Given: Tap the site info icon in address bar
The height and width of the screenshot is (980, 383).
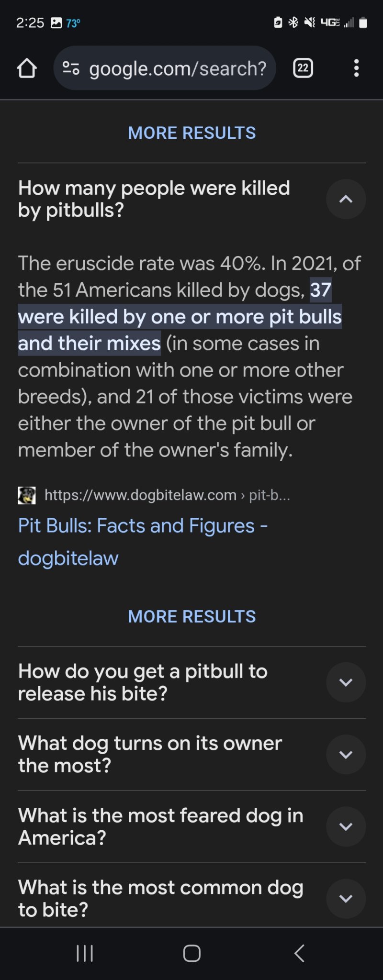Looking at the screenshot, I should click(71, 68).
